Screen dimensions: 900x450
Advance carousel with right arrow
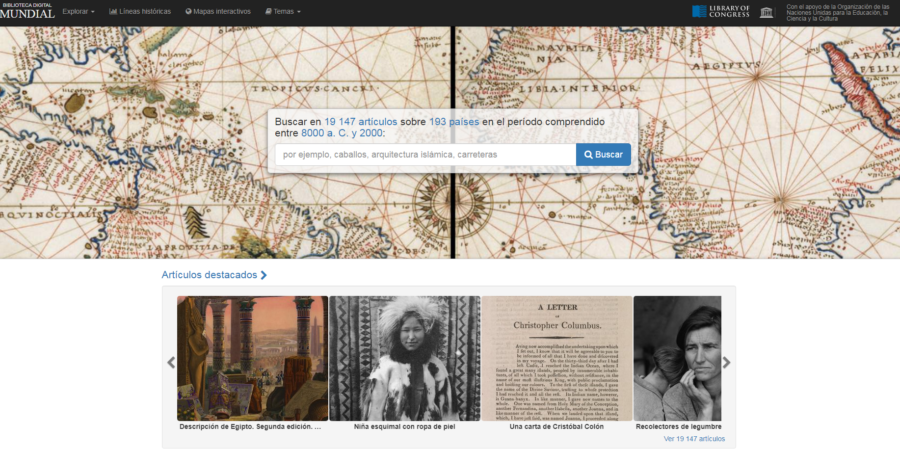click(x=727, y=362)
